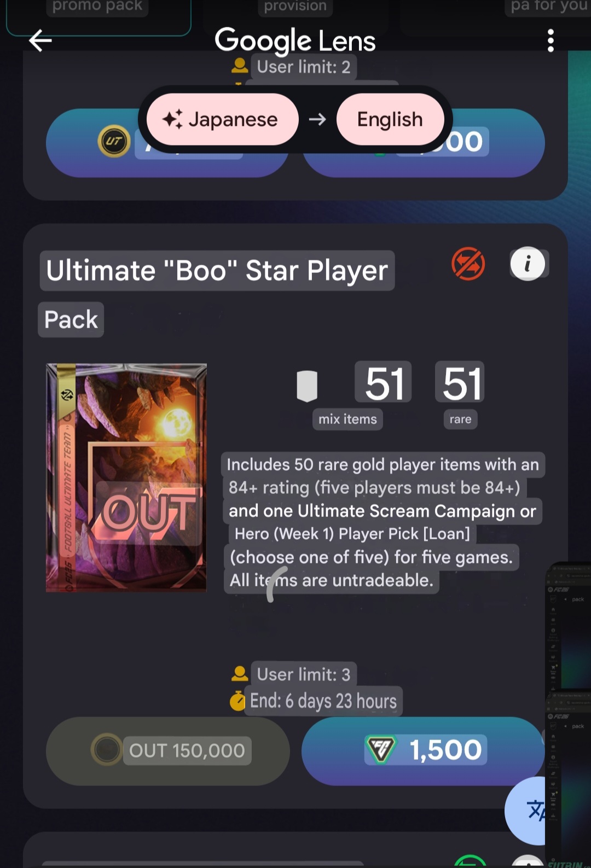Tap the UT coin icon on top button
The image size is (591, 868).
[114, 141]
